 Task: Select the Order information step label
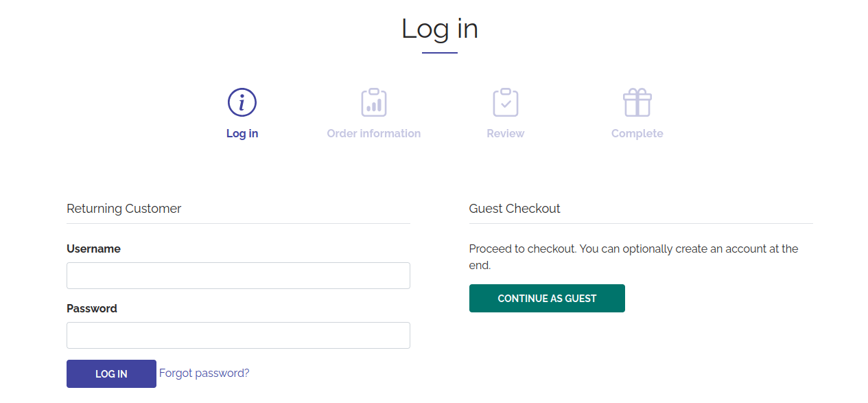coord(374,133)
